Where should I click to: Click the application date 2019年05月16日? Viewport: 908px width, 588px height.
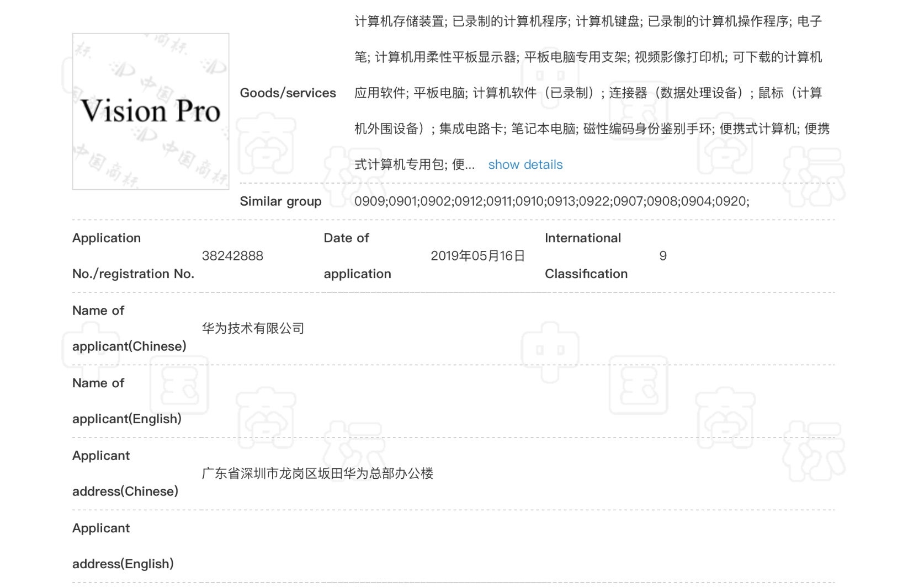pos(477,256)
